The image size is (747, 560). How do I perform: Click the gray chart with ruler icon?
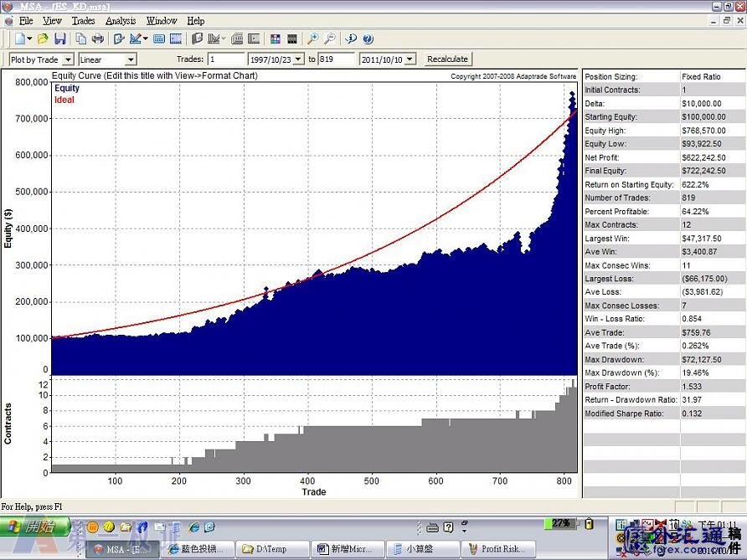point(214,39)
